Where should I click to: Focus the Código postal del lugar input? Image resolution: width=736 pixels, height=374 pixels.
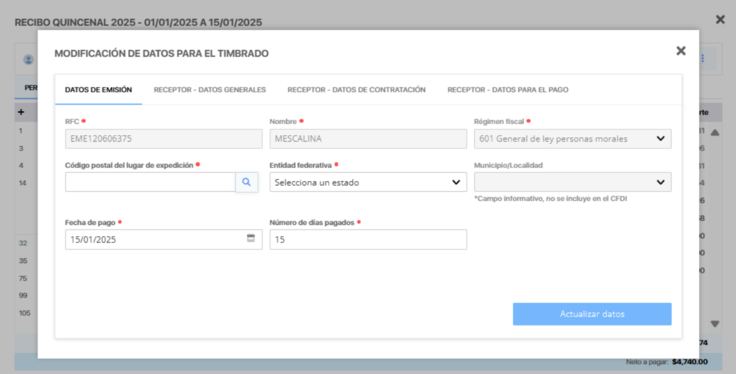[150, 182]
